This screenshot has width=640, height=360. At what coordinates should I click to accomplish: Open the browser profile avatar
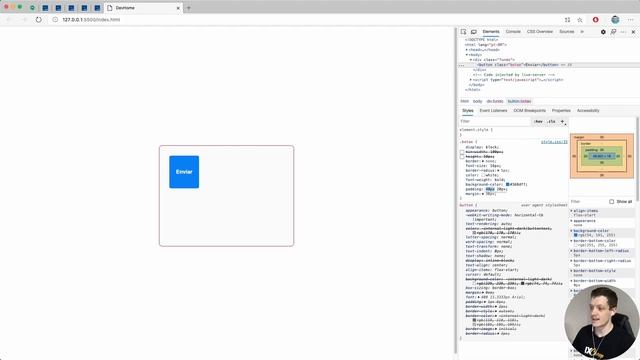tap(615, 20)
